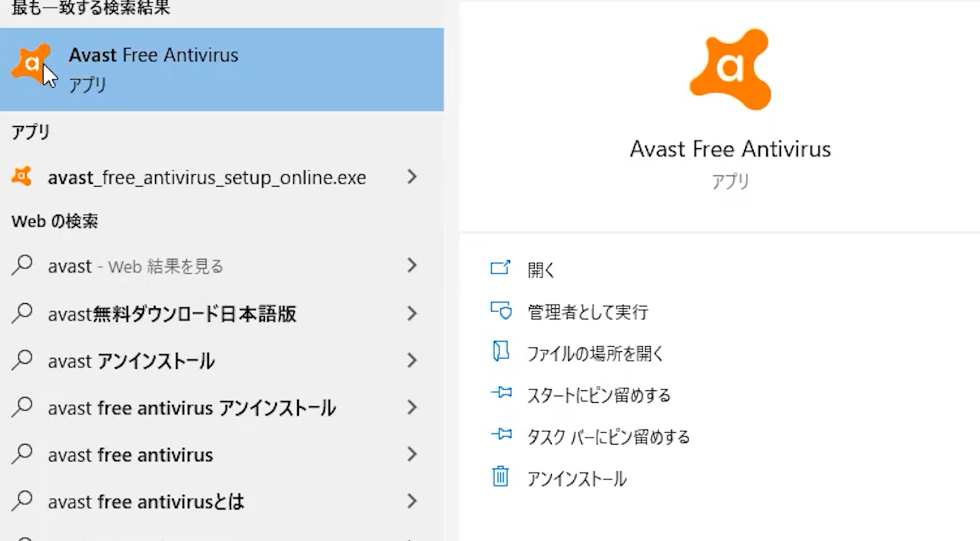Click the pin icon beside スタートにピン留めする

[501, 392]
